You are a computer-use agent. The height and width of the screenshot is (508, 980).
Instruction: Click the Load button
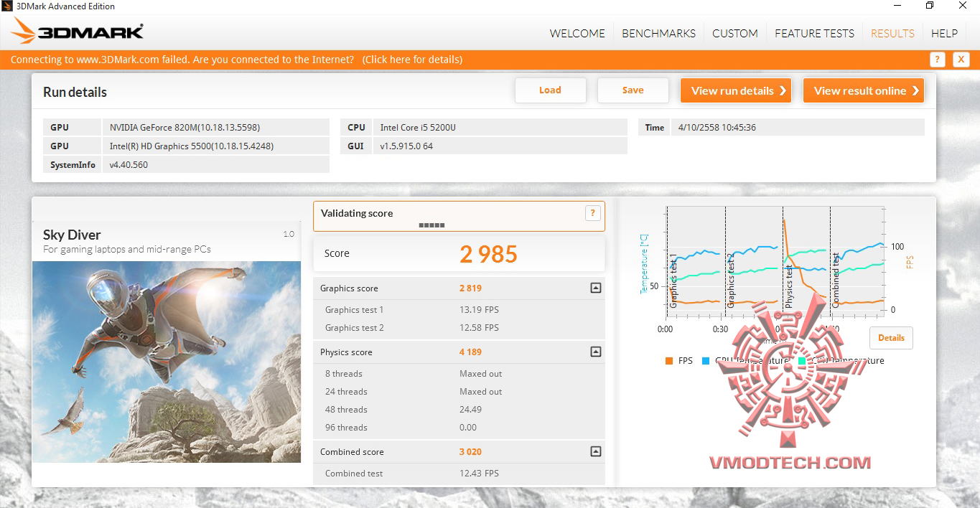click(551, 90)
